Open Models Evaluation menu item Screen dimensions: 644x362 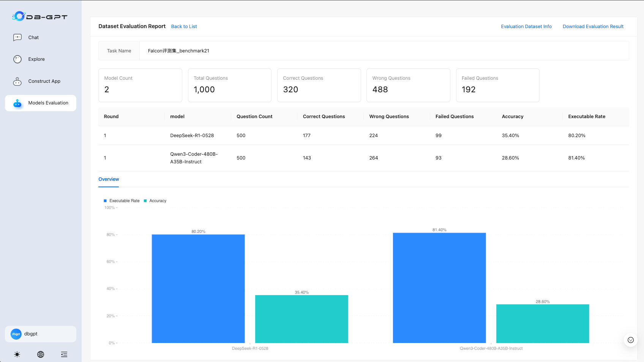click(48, 103)
